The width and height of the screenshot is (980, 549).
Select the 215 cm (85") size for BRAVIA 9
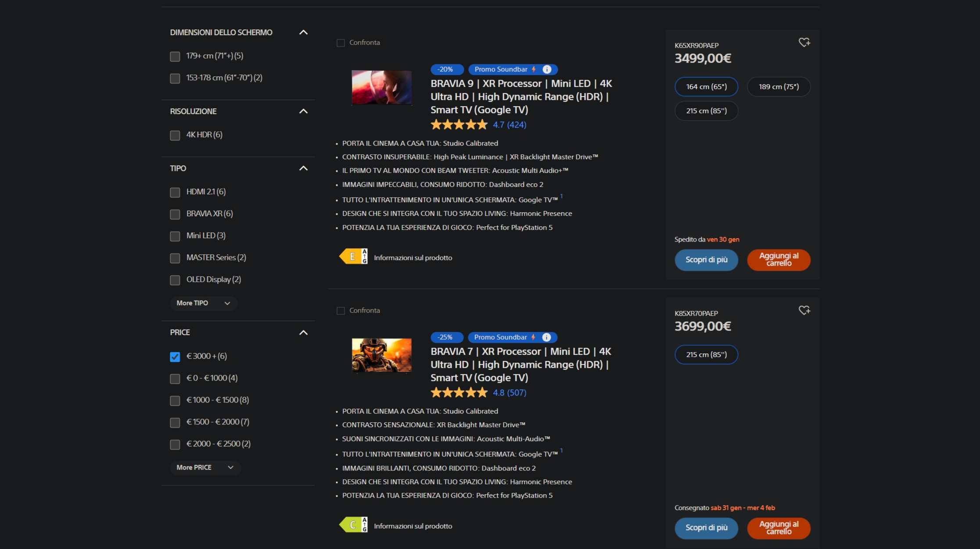click(706, 111)
